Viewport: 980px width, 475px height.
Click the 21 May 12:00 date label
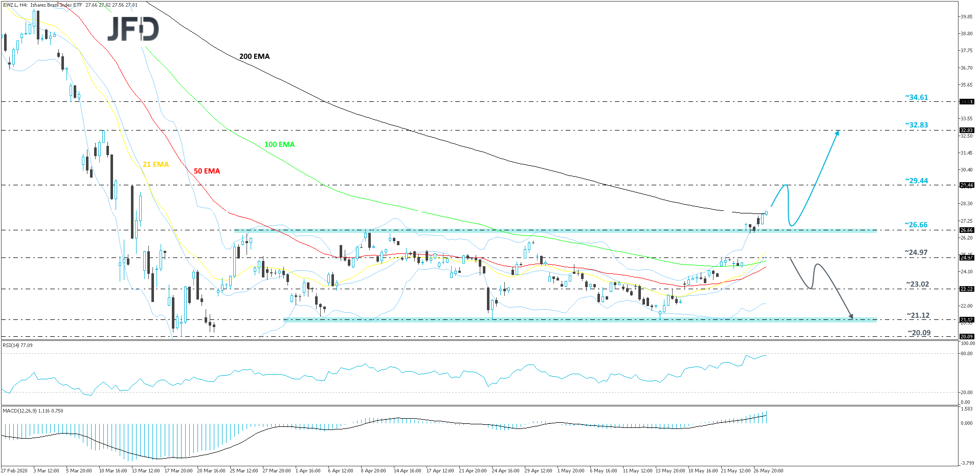[736, 471]
